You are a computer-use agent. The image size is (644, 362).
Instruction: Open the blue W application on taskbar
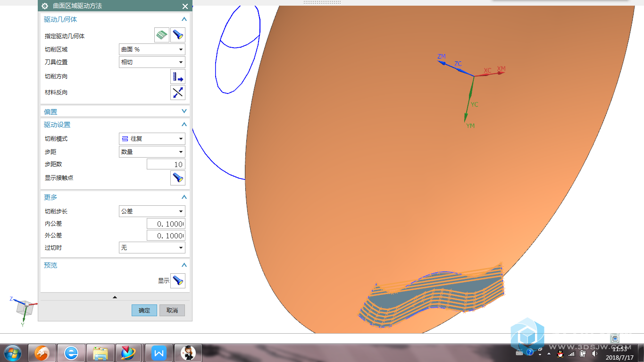[159, 353]
